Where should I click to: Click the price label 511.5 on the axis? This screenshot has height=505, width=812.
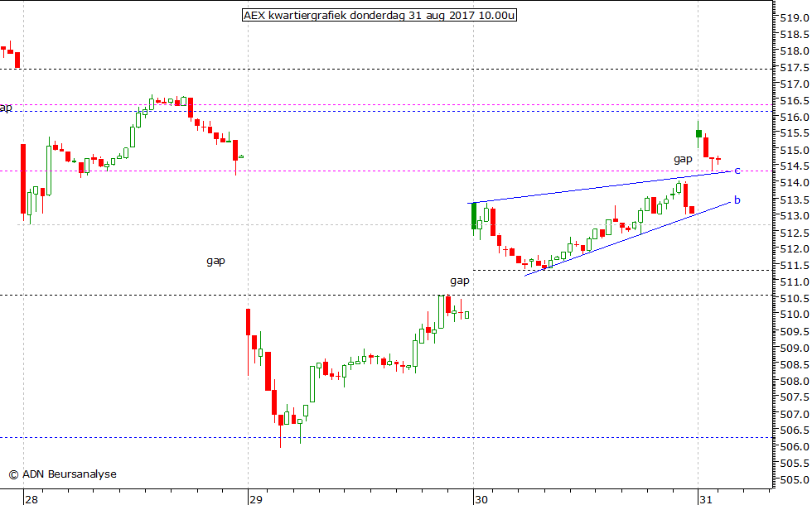(795, 266)
